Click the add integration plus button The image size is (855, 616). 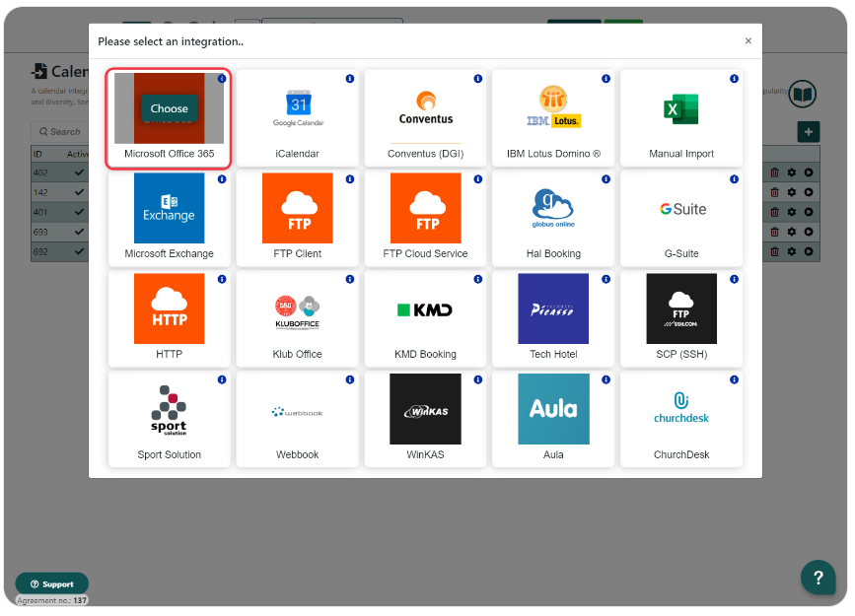[x=808, y=131]
